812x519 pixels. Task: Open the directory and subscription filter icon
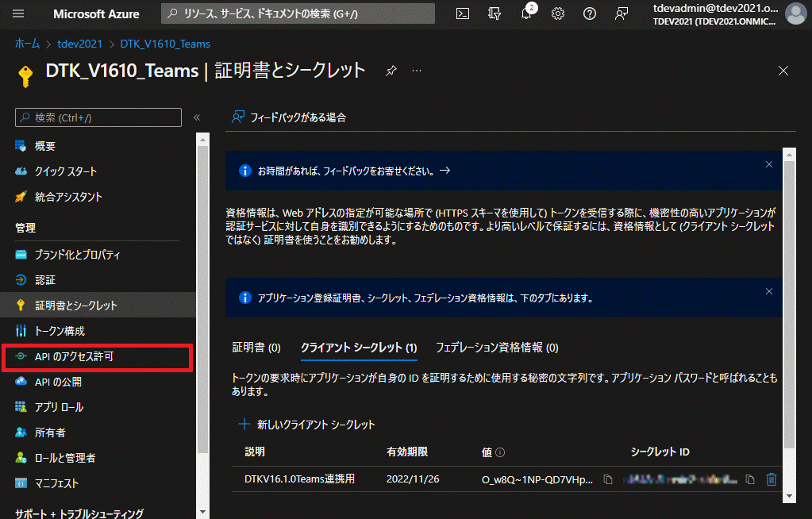495,13
